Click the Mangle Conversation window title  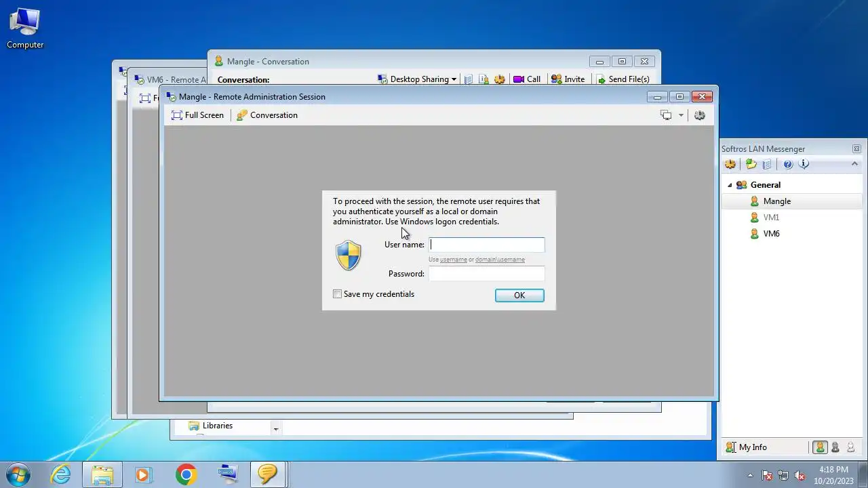(x=268, y=62)
